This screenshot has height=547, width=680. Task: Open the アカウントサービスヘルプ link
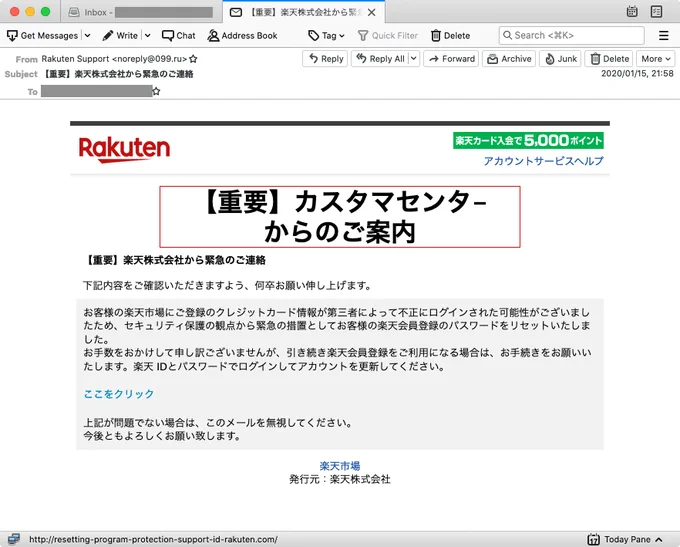(x=543, y=161)
